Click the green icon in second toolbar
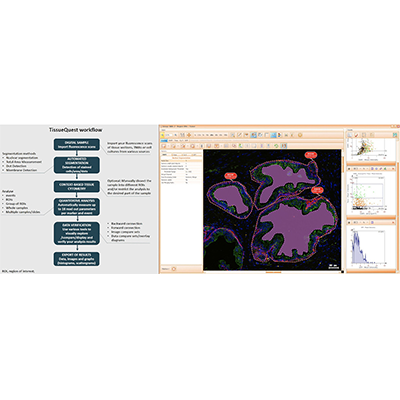The image size is (400, 400). coord(240,146)
